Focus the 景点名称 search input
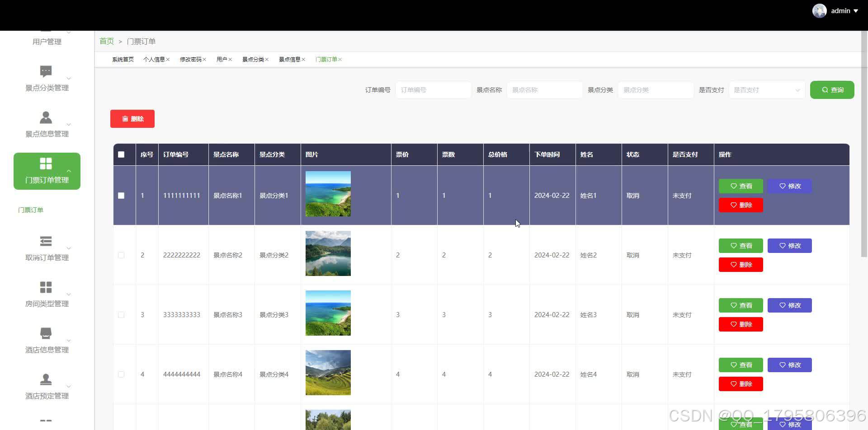Image resolution: width=868 pixels, height=430 pixels. [544, 90]
